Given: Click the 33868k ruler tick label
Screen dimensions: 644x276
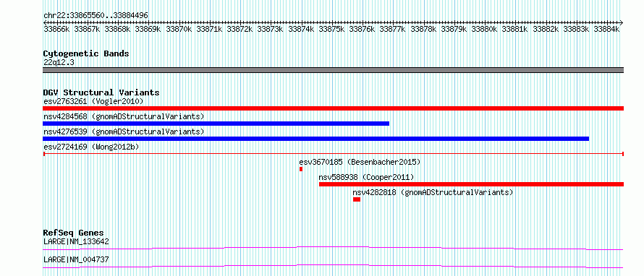Looking at the screenshot, I should click(x=118, y=29).
